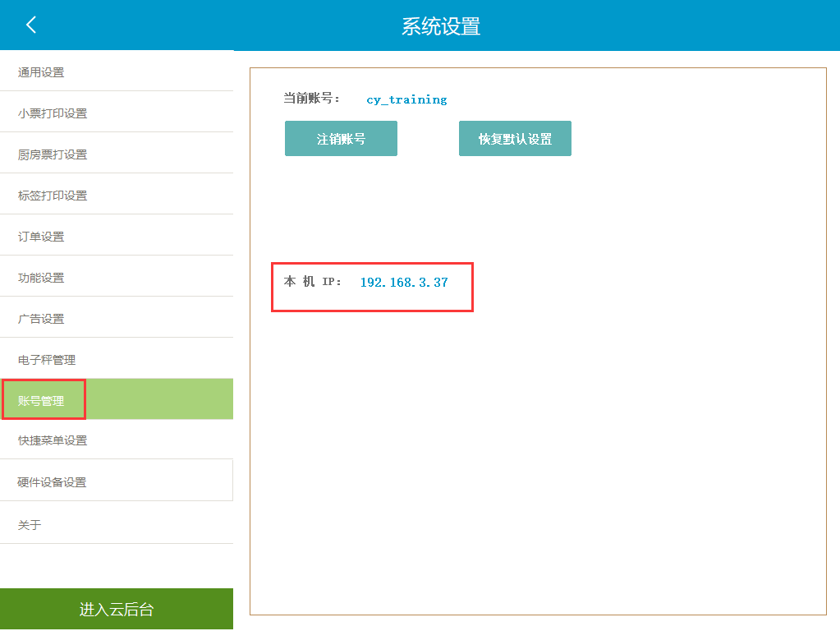Image resolution: width=840 pixels, height=631 pixels.
Task: Click the back arrow on title bar
Action: pyautogui.click(x=31, y=25)
